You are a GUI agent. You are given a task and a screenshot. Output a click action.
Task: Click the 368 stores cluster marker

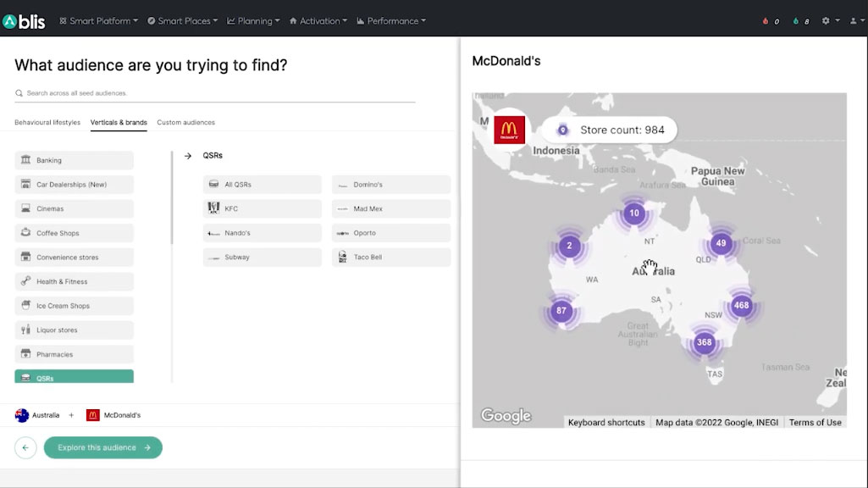pos(705,342)
